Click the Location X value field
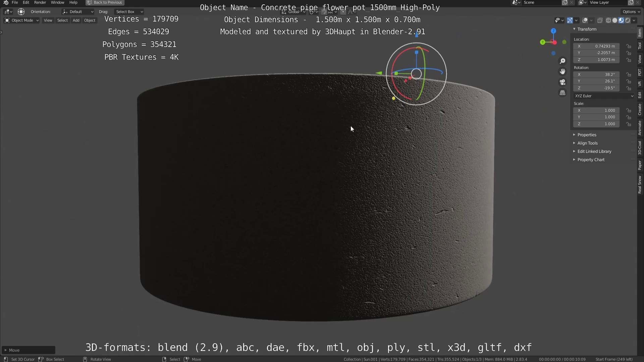644x362 pixels. point(596,46)
